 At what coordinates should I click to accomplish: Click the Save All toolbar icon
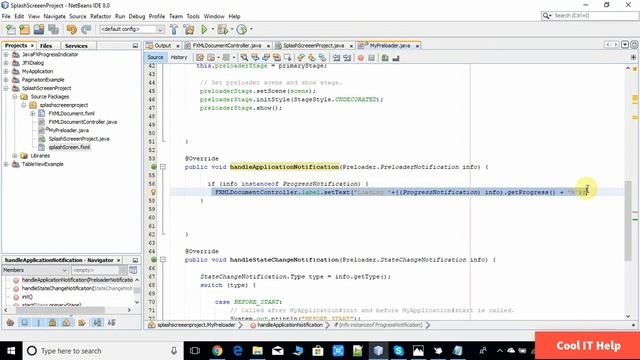[x=53, y=29]
